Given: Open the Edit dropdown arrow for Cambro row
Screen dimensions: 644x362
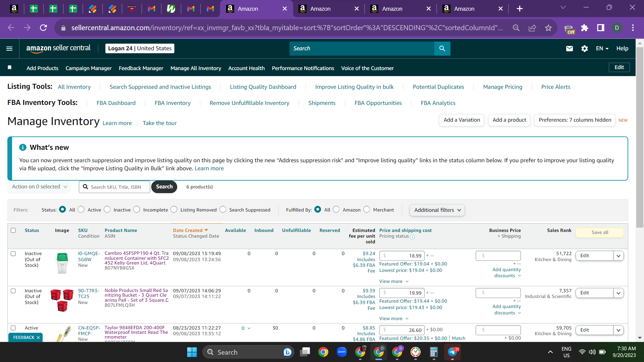Looking at the screenshot, I should coord(619,256).
